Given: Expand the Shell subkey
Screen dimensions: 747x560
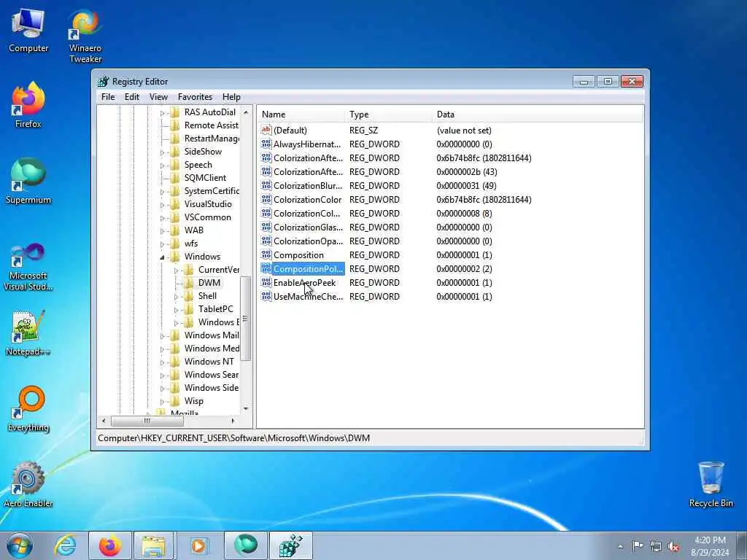Looking at the screenshot, I should click(x=176, y=297).
